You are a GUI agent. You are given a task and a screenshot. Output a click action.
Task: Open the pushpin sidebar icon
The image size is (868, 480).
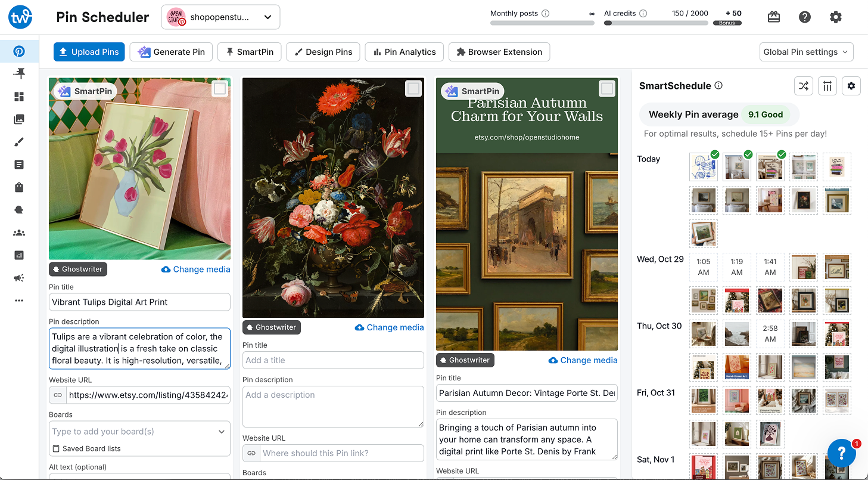tap(19, 73)
